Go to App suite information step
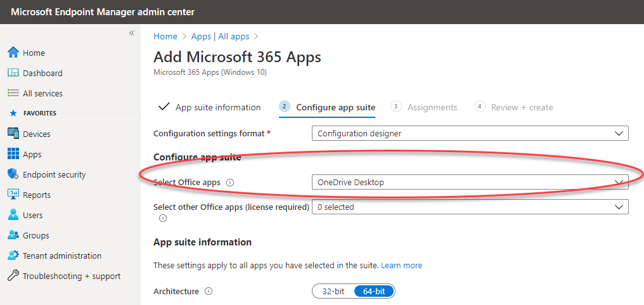The height and width of the screenshot is (305, 644). coord(217,107)
